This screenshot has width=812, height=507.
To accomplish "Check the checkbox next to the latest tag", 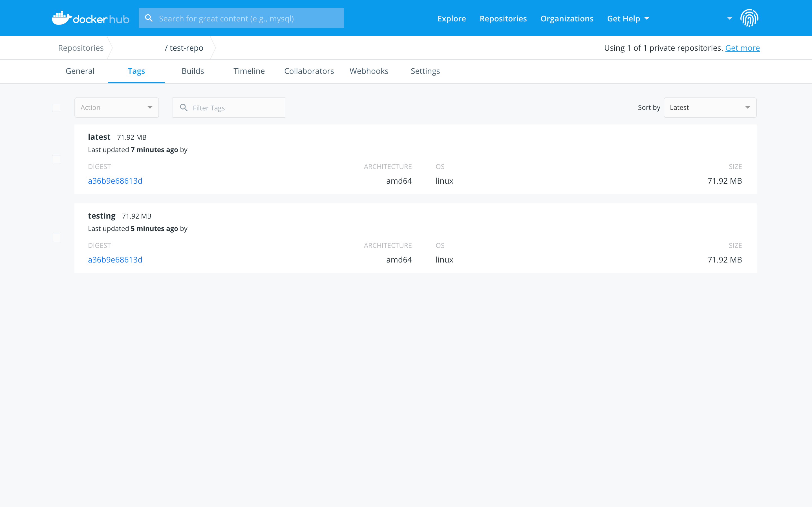I will tap(56, 159).
